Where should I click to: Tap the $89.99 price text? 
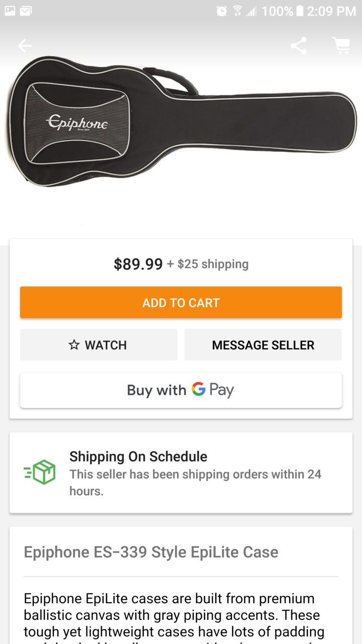click(x=138, y=264)
